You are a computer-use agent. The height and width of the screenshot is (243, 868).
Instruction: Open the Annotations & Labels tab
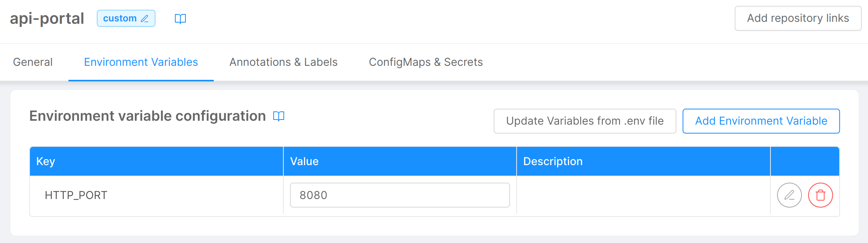283,62
